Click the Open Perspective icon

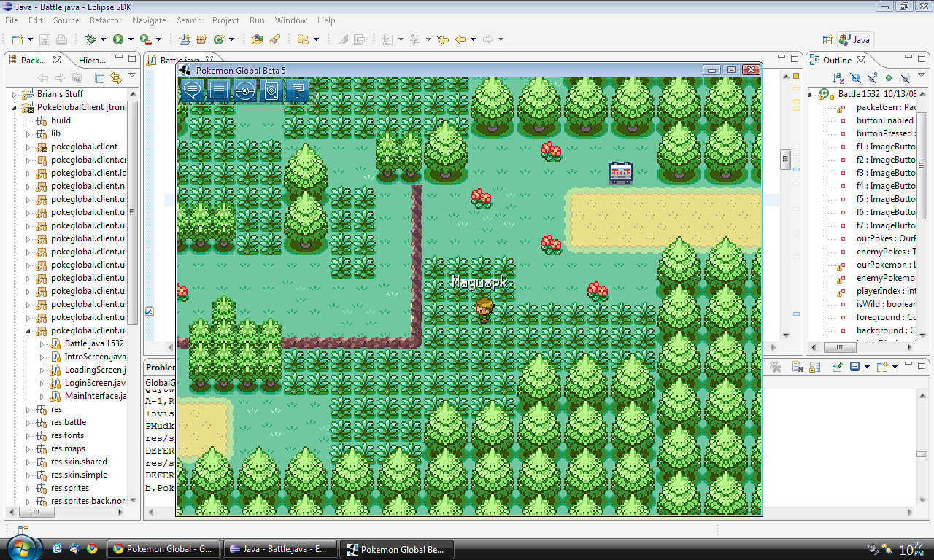pyautogui.click(x=827, y=40)
